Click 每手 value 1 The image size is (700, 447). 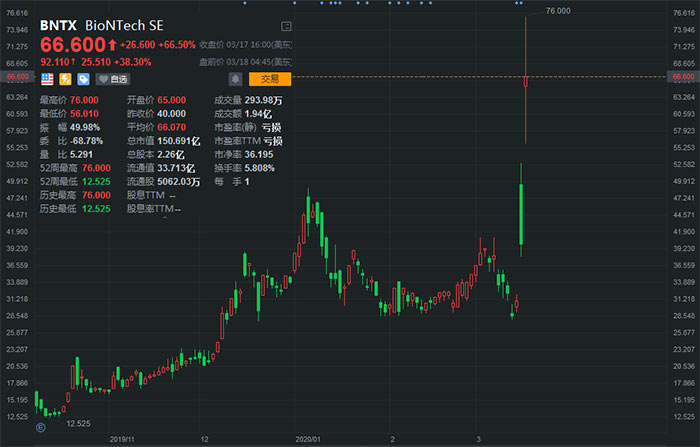(x=247, y=182)
